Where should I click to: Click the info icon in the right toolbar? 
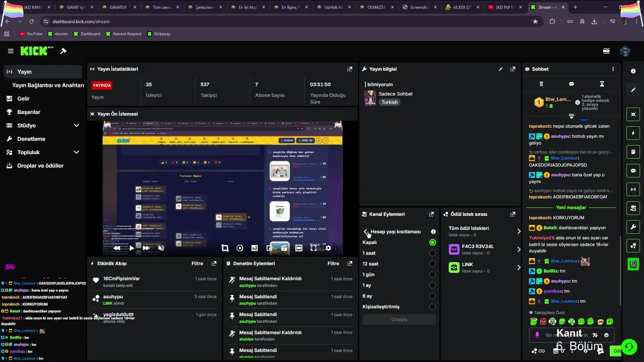[633, 71]
